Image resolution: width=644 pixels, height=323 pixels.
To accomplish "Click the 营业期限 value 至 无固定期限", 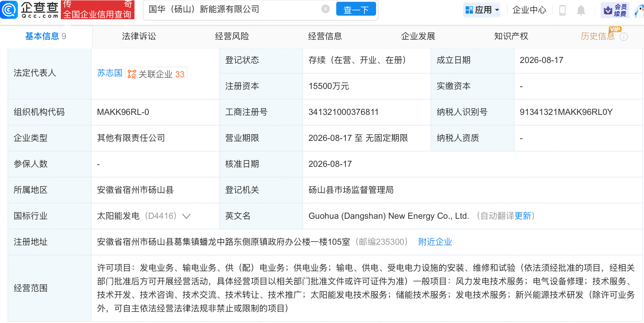I will point(358,138).
